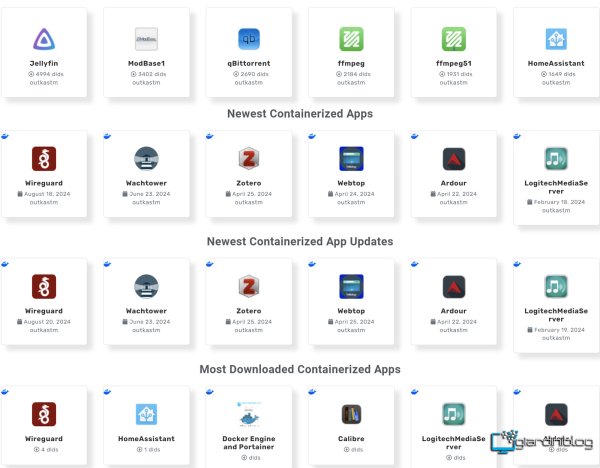Image resolution: width=600 pixels, height=468 pixels.
Task: Open the Docker Engine and Portainer whale icon
Action: 249,414
